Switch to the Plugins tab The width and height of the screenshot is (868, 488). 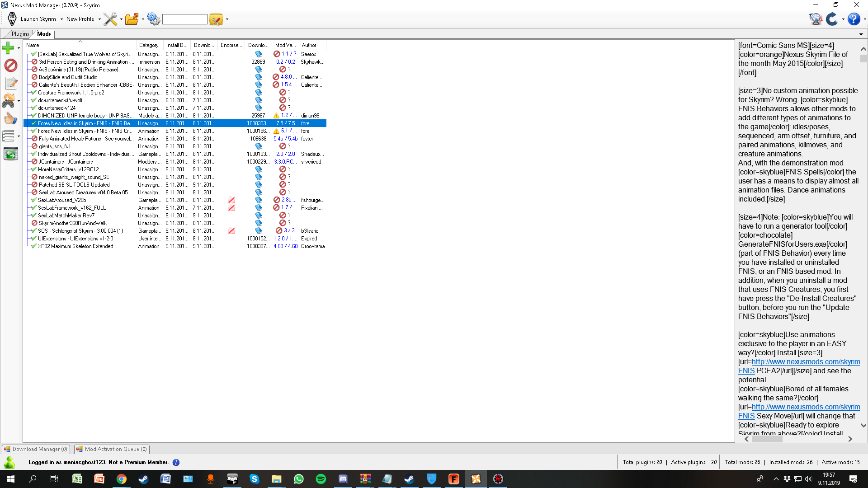pyautogui.click(x=20, y=34)
